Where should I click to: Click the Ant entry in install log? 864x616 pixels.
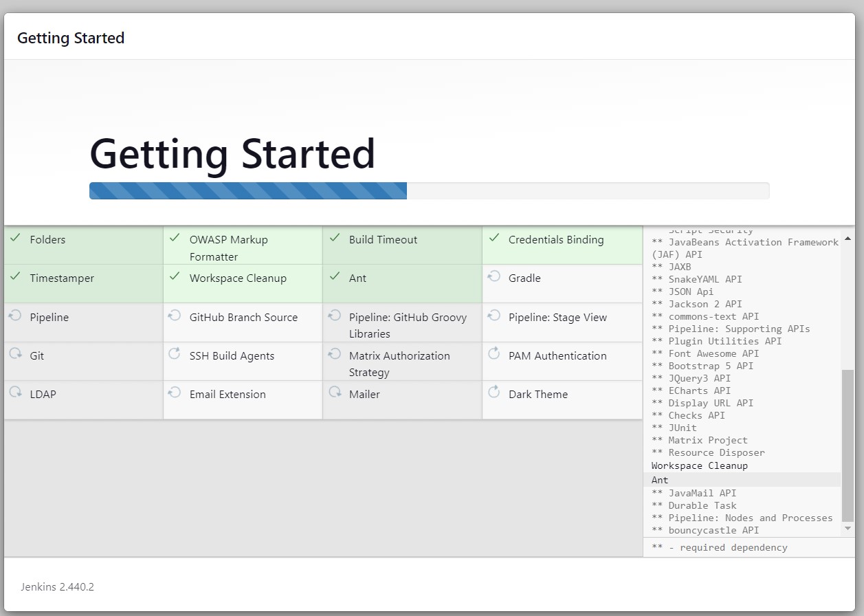(x=660, y=480)
